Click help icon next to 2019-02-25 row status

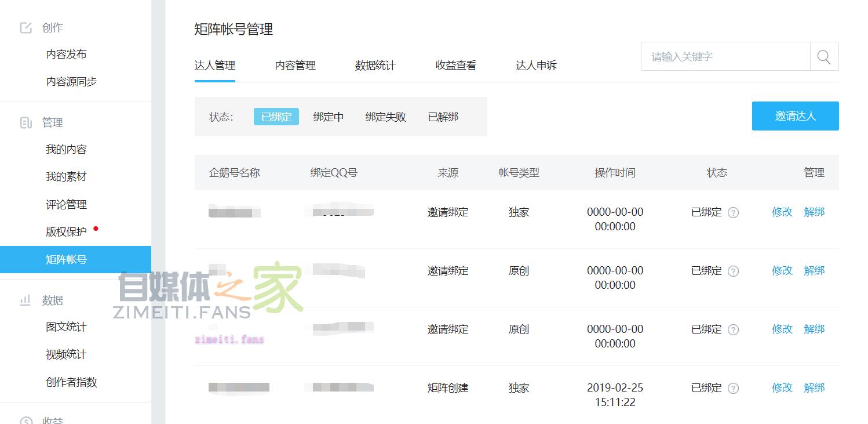click(733, 388)
